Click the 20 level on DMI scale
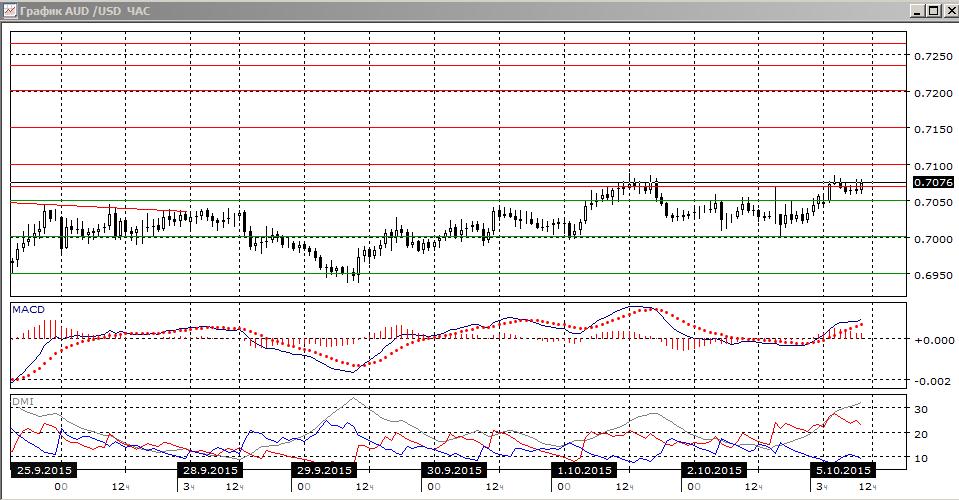The image size is (959, 500). (x=921, y=435)
